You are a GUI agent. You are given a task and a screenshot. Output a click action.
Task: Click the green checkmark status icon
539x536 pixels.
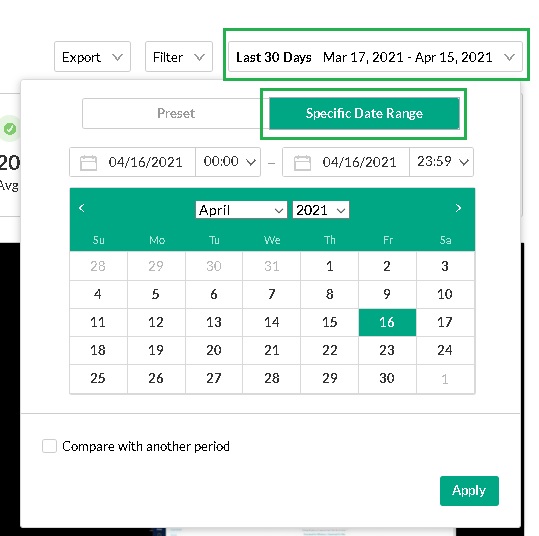(10, 129)
